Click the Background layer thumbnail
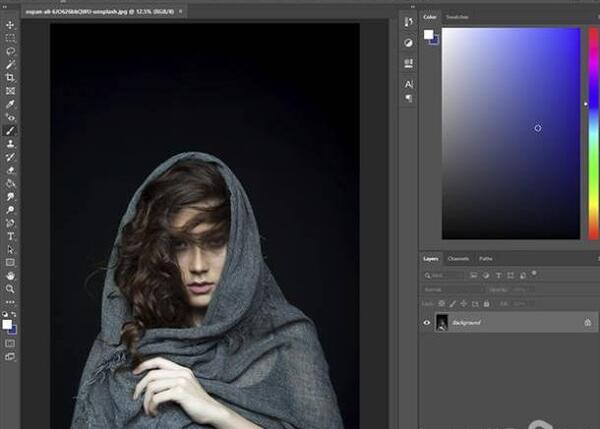The width and height of the screenshot is (600, 429). 442,322
